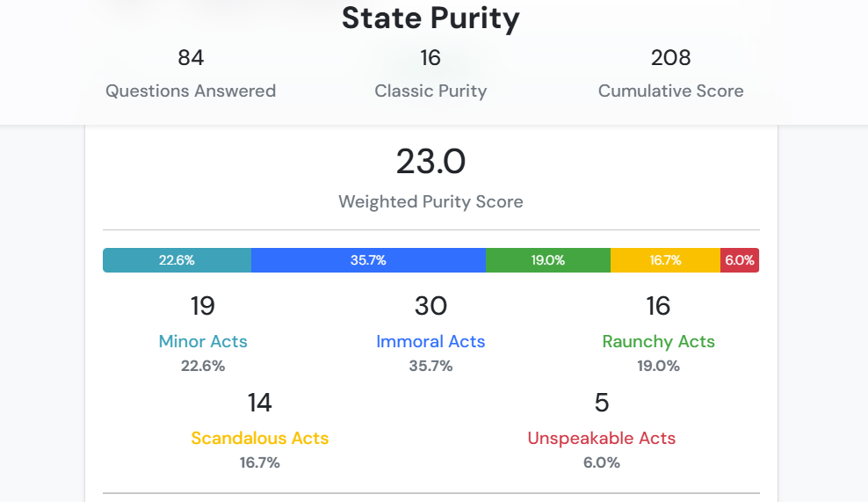Click the Questions Answered label
The width and height of the screenshot is (868, 502).
[x=191, y=91]
